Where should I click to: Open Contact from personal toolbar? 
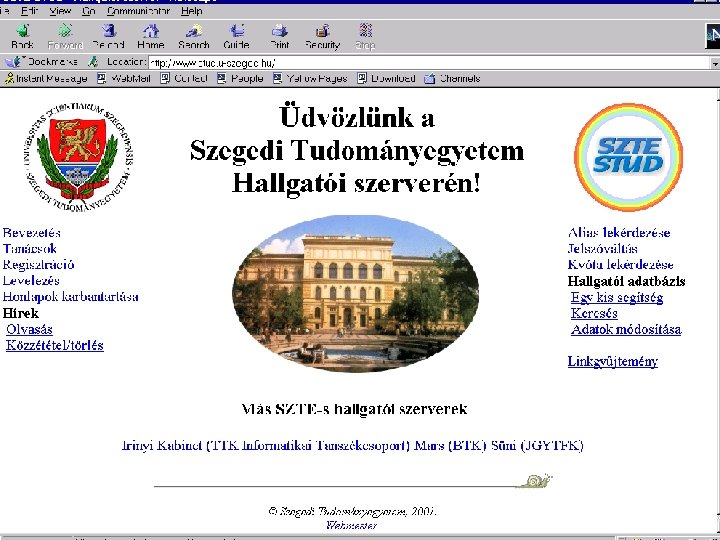coord(184,79)
